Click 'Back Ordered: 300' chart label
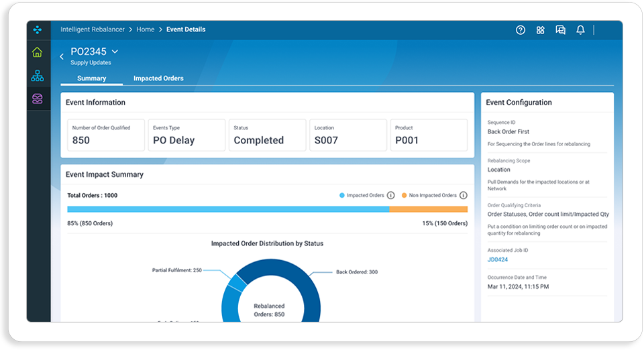Screen dimensions: 644x362 (357, 271)
